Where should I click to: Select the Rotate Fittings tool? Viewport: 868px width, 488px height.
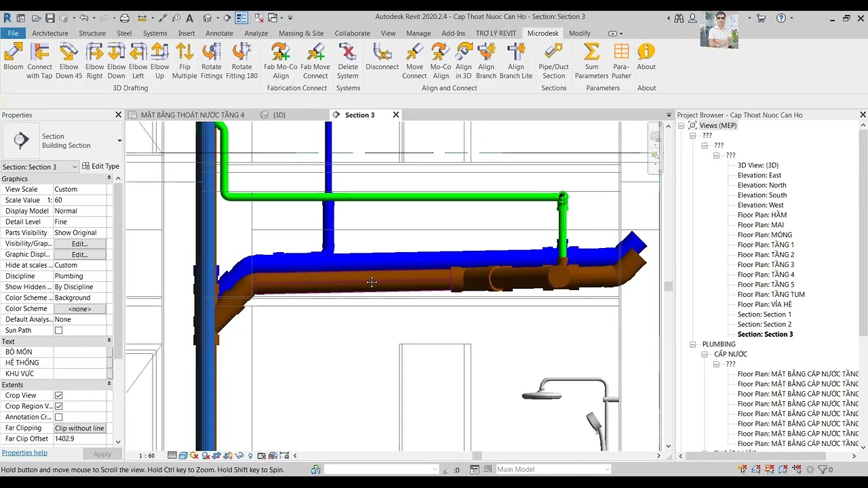(x=211, y=61)
